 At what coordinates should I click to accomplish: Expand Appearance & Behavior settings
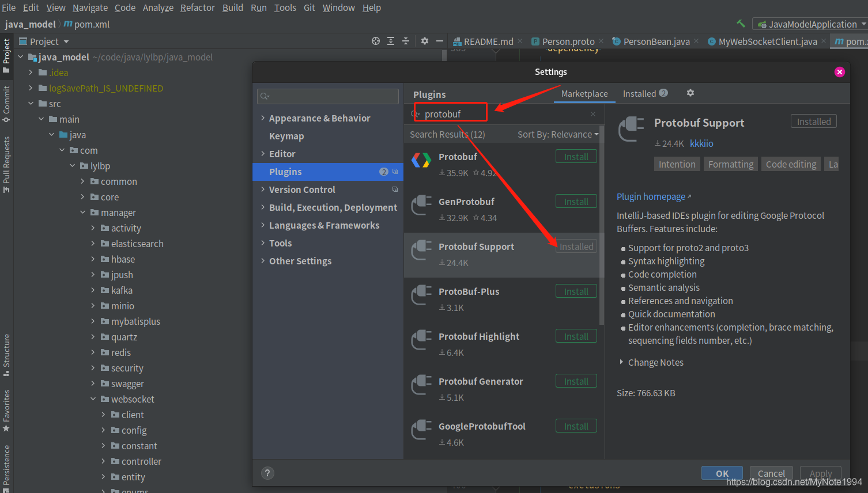coord(263,117)
